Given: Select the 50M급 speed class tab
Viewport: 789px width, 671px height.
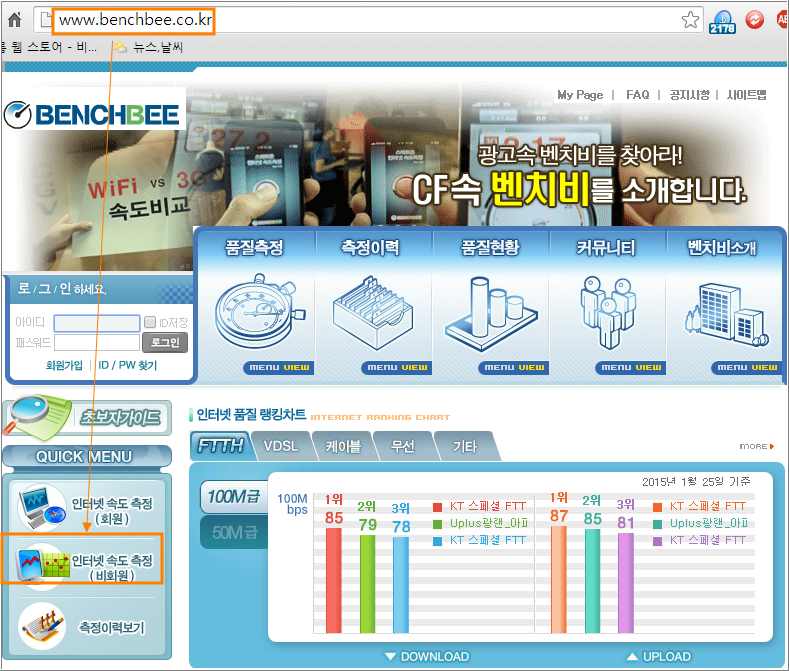Looking at the screenshot, I should [234, 533].
